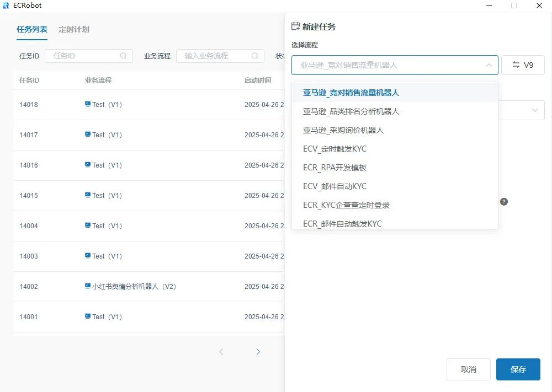Click the gray question mark help icon
This screenshot has width=552, height=392.
click(x=503, y=202)
